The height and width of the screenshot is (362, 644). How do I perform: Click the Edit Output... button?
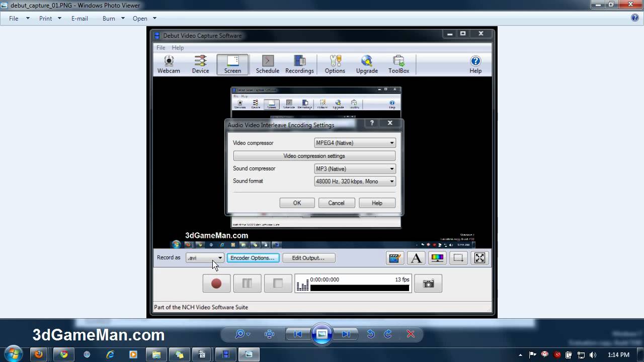tap(308, 258)
